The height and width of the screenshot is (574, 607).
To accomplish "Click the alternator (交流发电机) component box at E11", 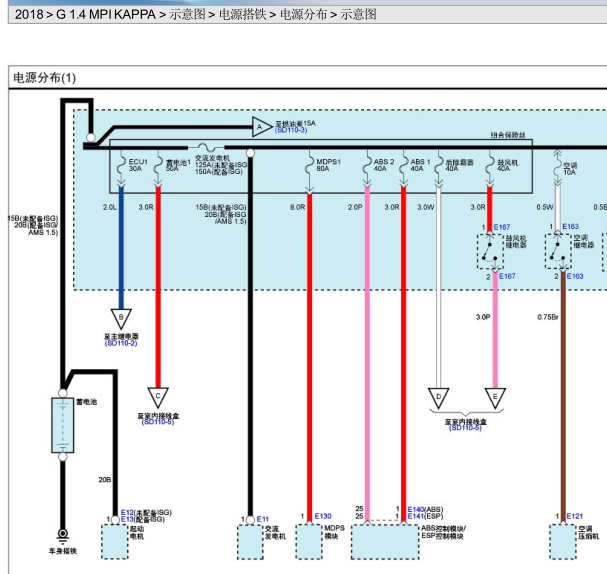I will (250, 541).
